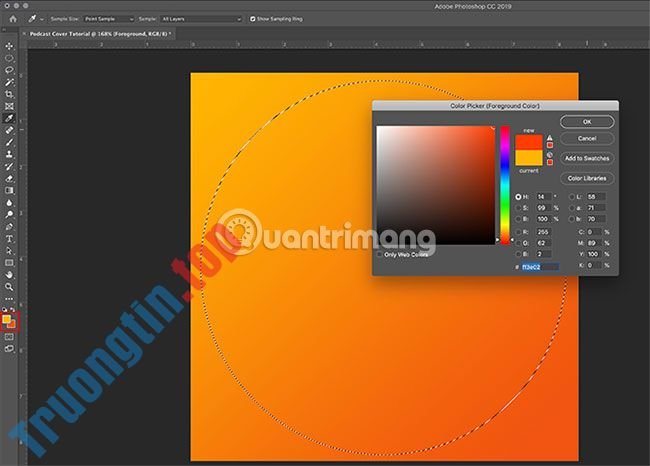The image size is (650, 466).
Task: Select the S saturation radio button
Action: [518, 208]
